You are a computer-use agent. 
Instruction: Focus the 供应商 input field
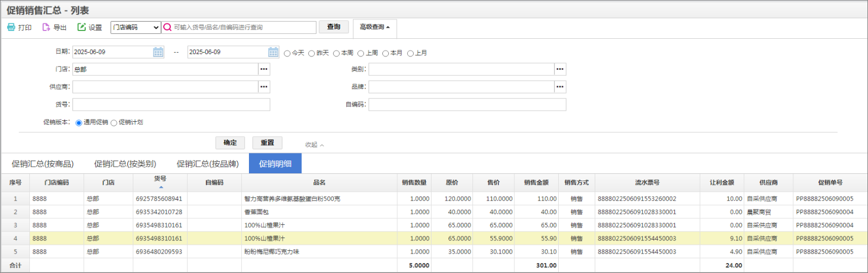click(x=165, y=87)
